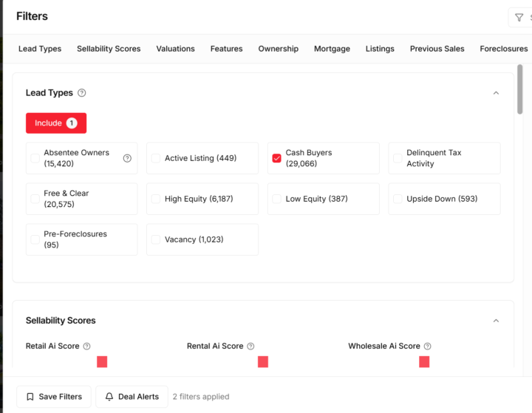
Task: Collapse the Lead Types section
Action: 496,93
